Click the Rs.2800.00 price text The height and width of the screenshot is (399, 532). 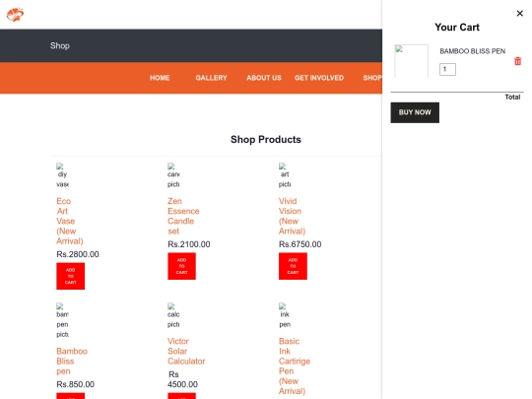tap(78, 254)
